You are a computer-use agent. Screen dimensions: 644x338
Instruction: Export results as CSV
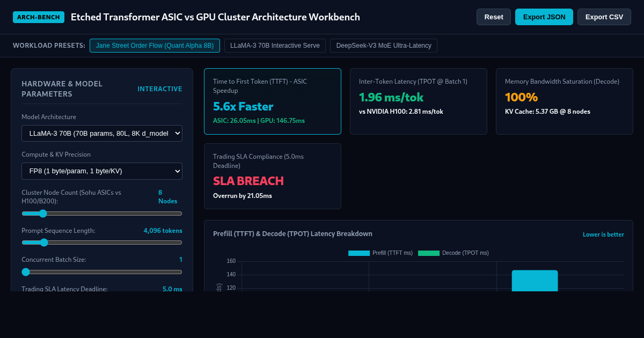coord(604,17)
